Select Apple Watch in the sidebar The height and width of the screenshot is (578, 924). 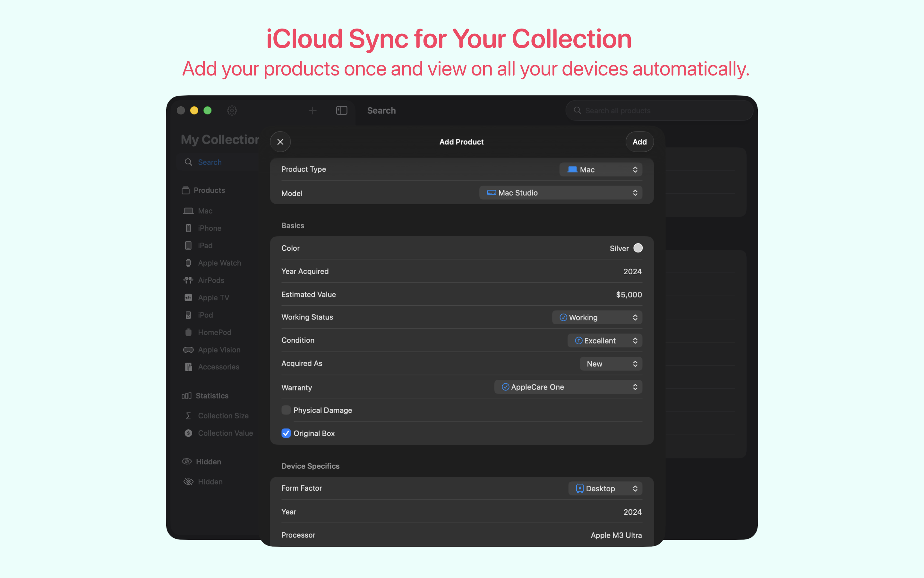tap(219, 263)
